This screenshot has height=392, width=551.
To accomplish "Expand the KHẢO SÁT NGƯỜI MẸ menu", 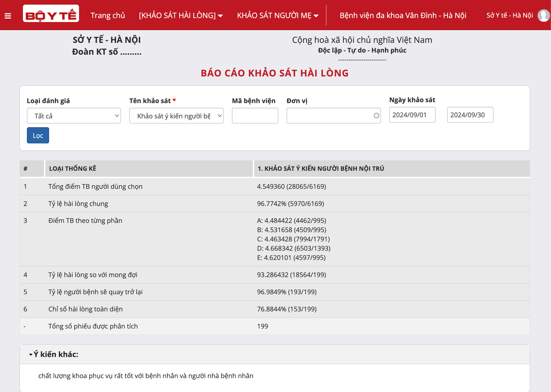I will pyautogui.click(x=278, y=16).
